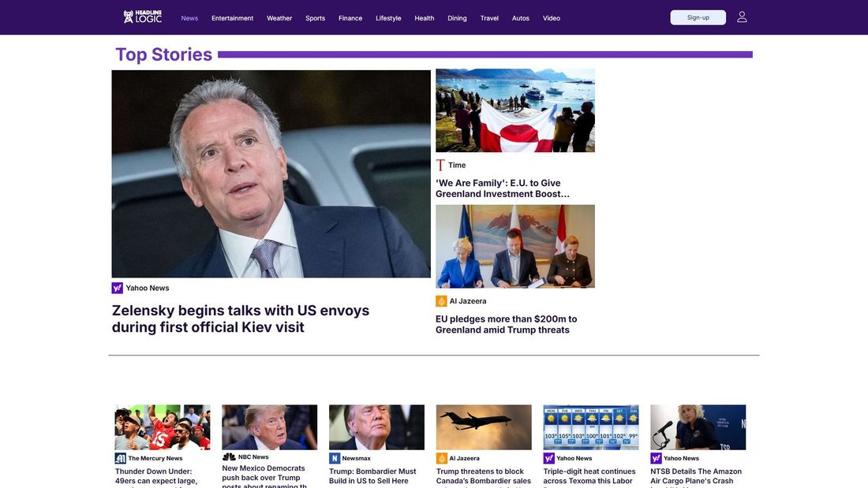Click the Time source logo icon
This screenshot has width=868, height=488.
[x=440, y=165]
